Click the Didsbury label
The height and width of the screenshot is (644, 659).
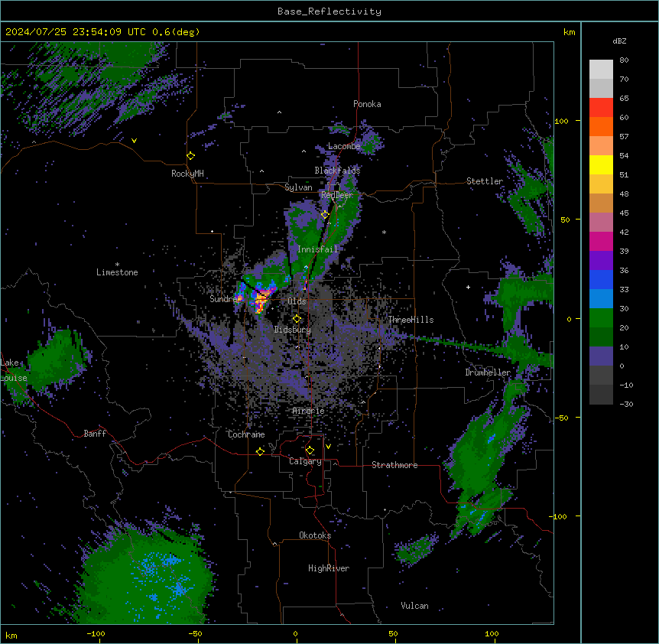click(293, 330)
